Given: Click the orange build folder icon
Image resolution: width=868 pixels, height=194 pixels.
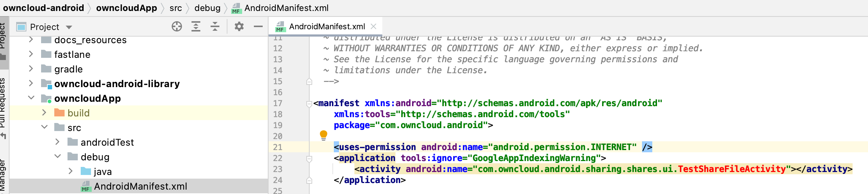Looking at the screenshot, I should pos(59,113).
